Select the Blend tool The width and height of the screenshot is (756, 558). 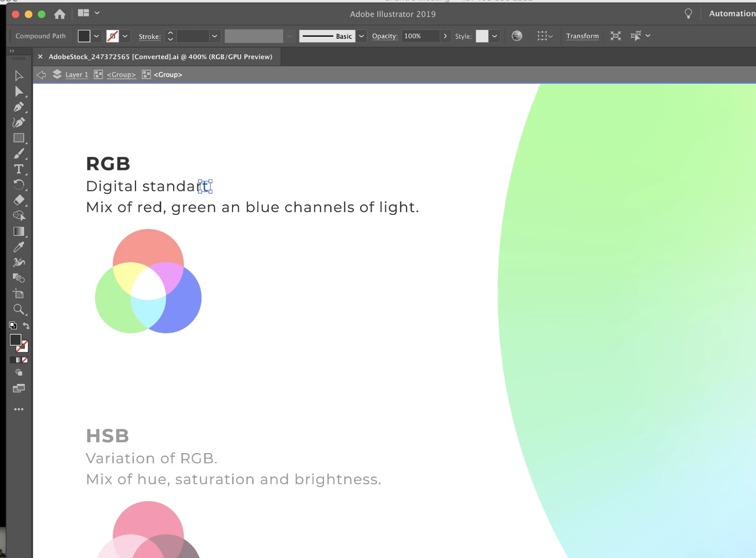pyautogui.click(x=19, y=278)
